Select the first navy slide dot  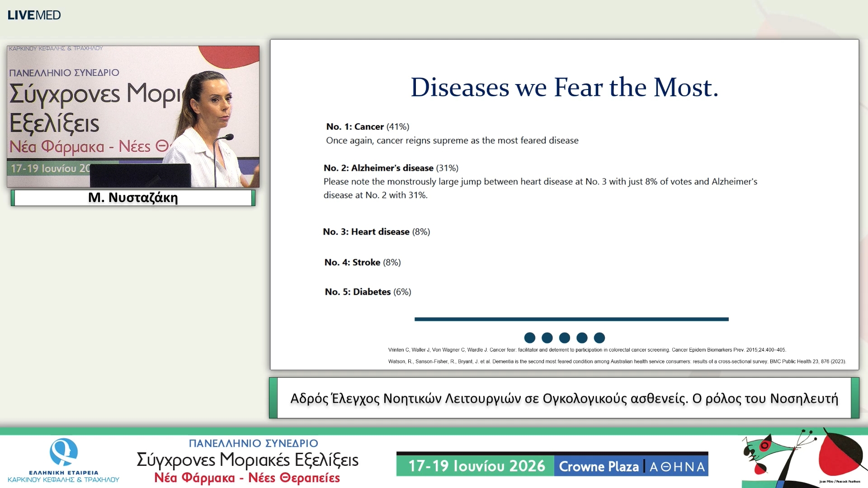529,338
